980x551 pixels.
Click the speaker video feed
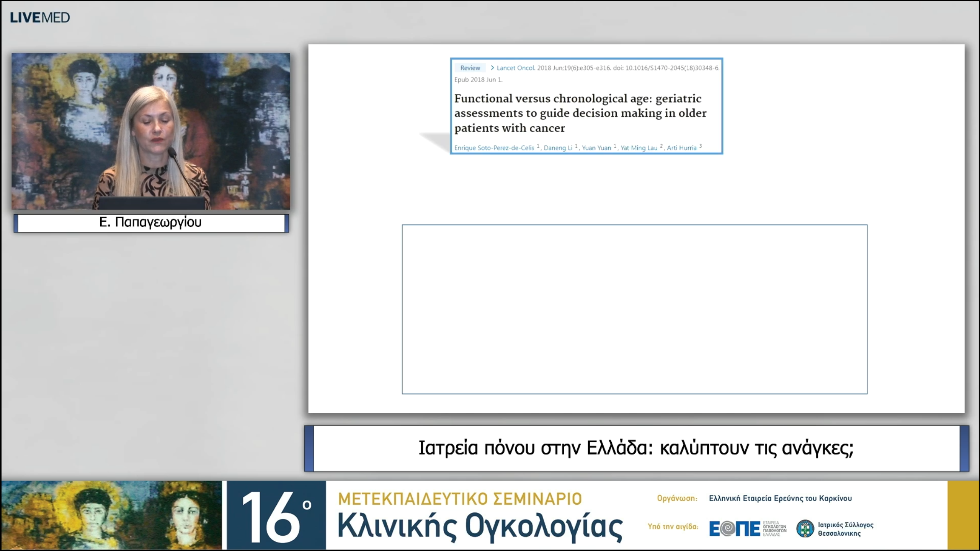tap(151, 131)
